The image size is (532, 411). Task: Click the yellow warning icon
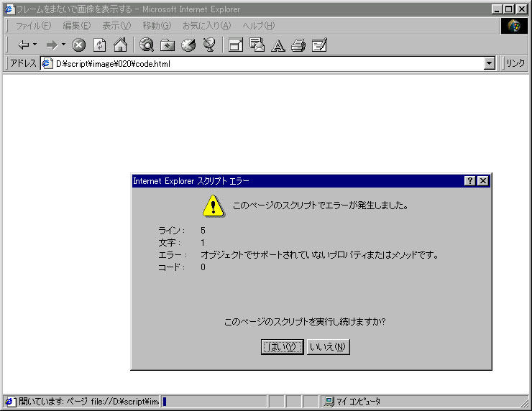point(213,205)
